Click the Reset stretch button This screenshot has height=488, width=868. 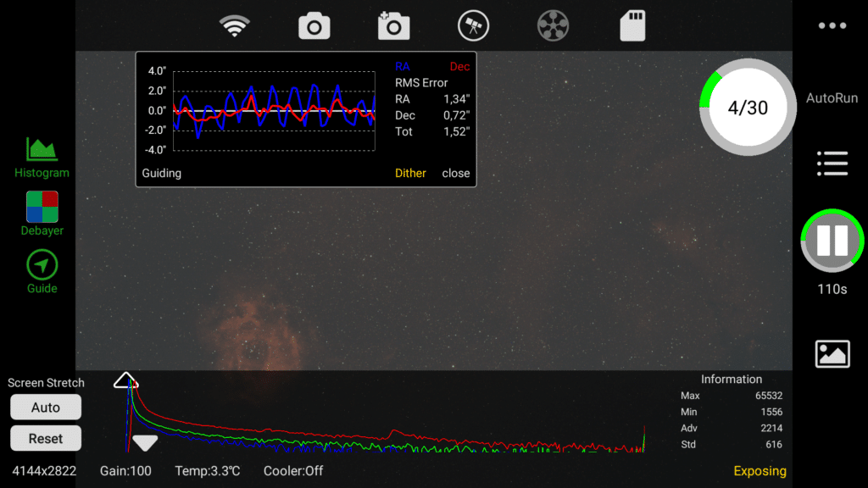(46, 438)
